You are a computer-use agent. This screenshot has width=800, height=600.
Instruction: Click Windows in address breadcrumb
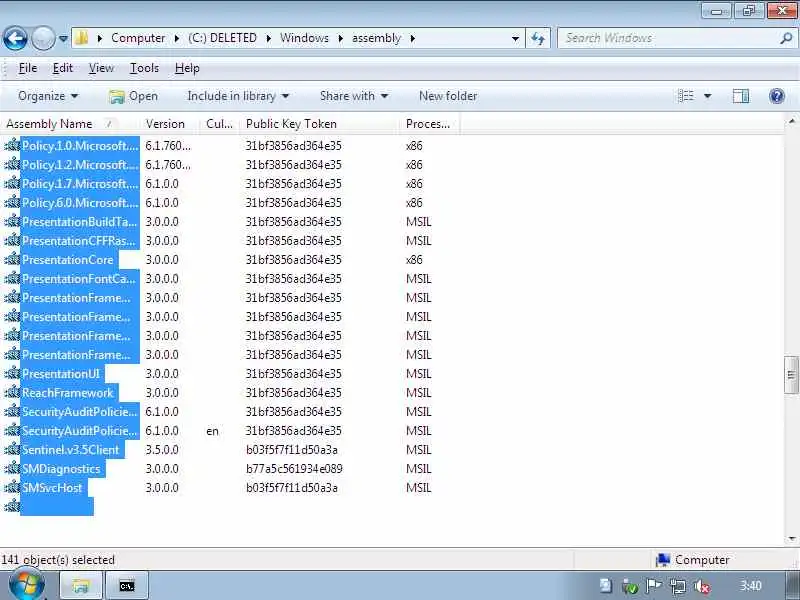[304, 38]
